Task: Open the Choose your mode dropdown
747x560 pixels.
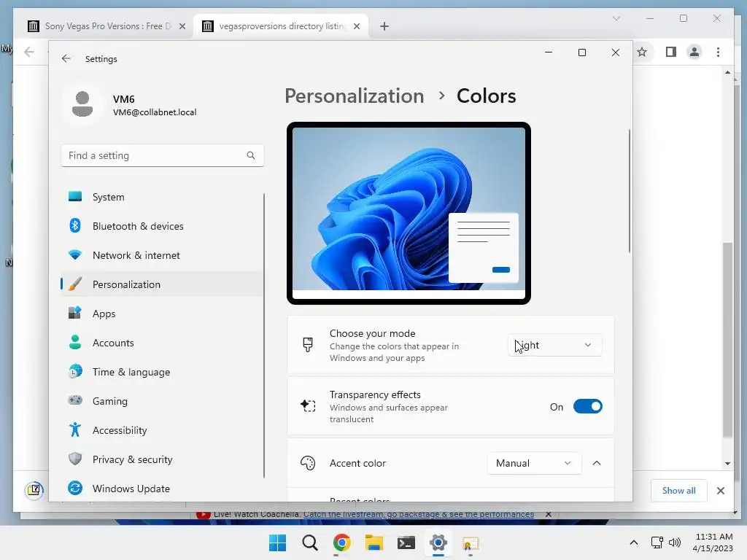Action: (555, 345)
